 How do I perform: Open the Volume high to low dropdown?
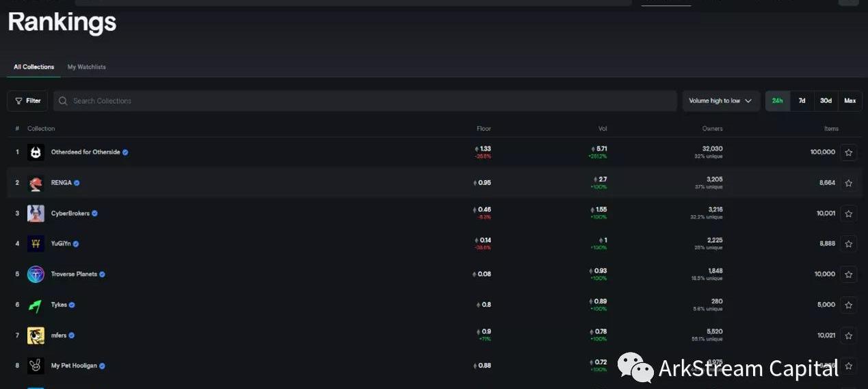click(720, 101)
